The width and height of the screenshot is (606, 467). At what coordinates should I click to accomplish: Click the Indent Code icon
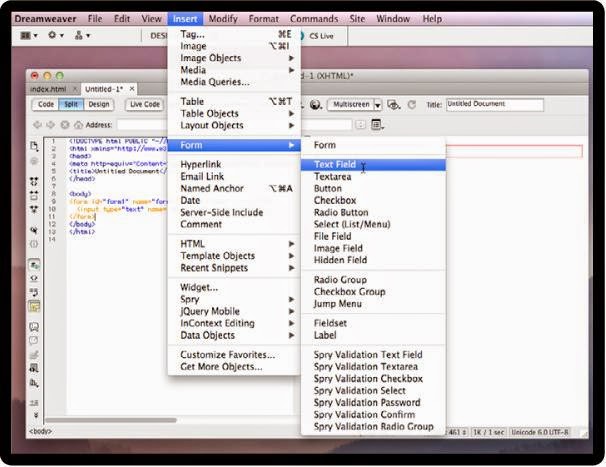click(34, 403)
